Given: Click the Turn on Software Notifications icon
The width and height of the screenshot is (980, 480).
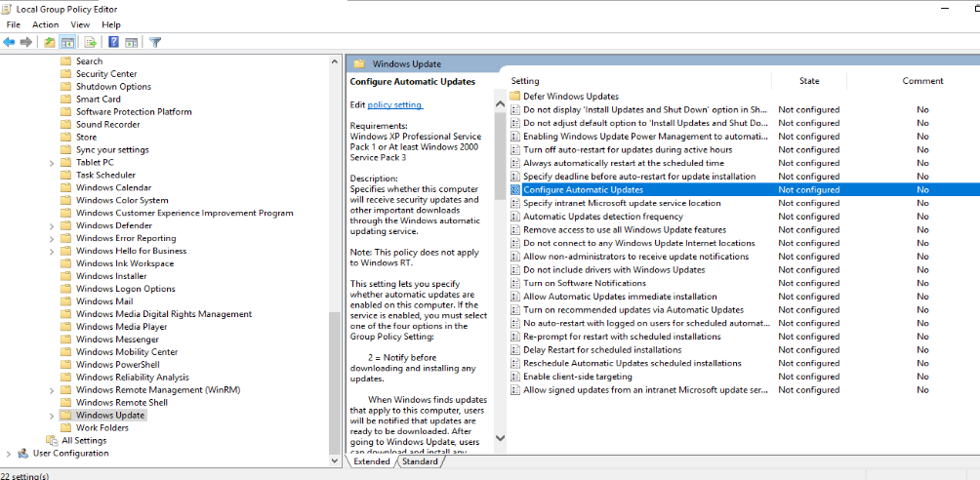Looking at the screenshot, I should click(515, 283).
